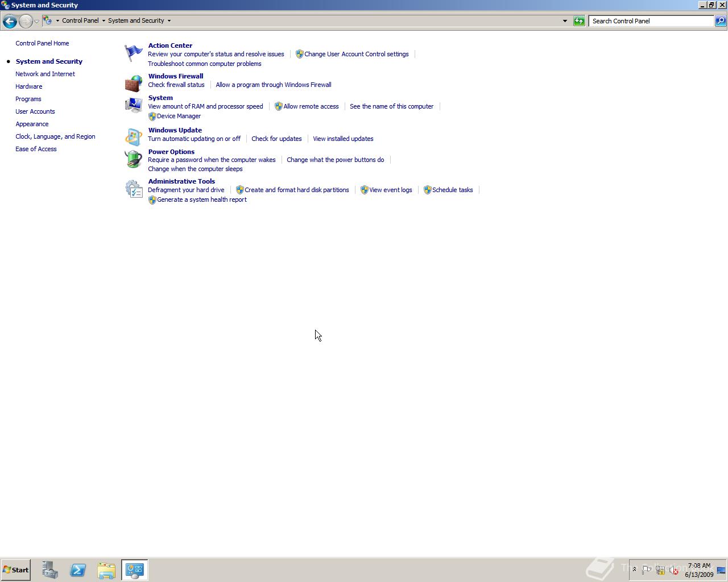
Task: Open the Action Center heading link
Action: 170,45
